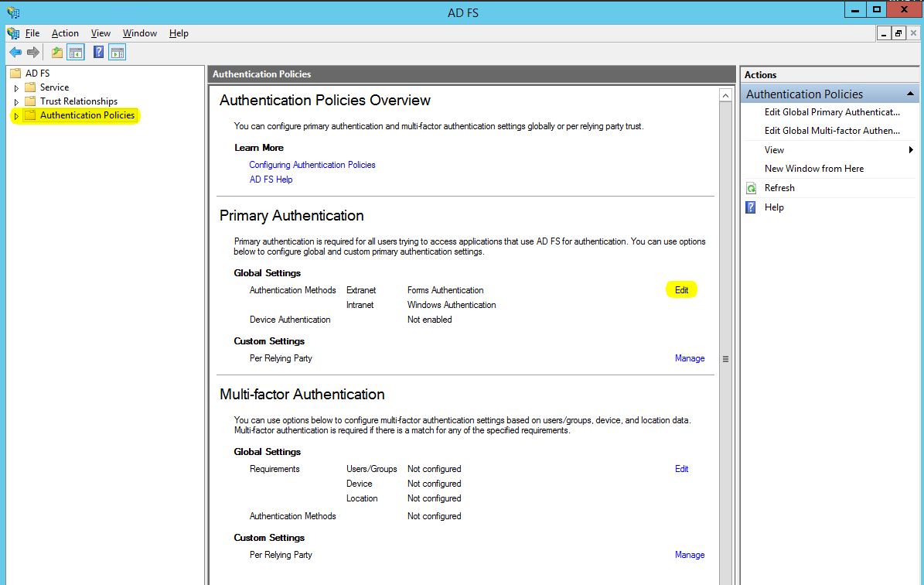
Task: Click the Location requirement label
Action: point(362,498)
